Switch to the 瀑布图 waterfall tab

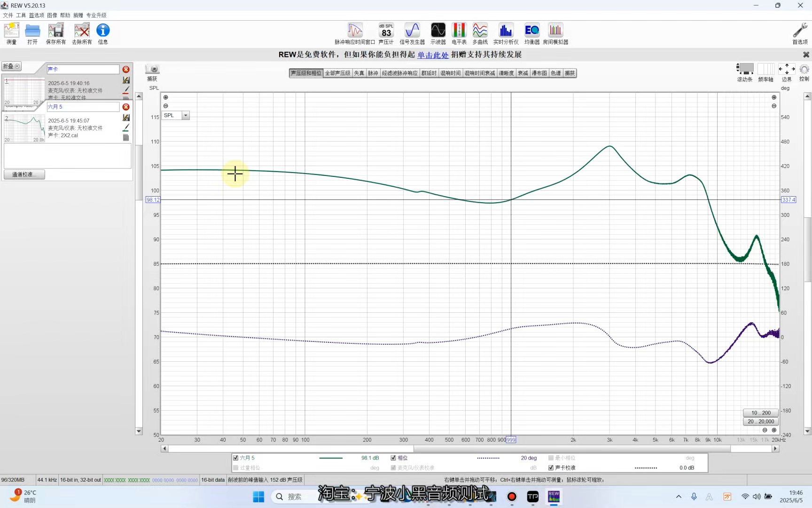pos(539,73)
